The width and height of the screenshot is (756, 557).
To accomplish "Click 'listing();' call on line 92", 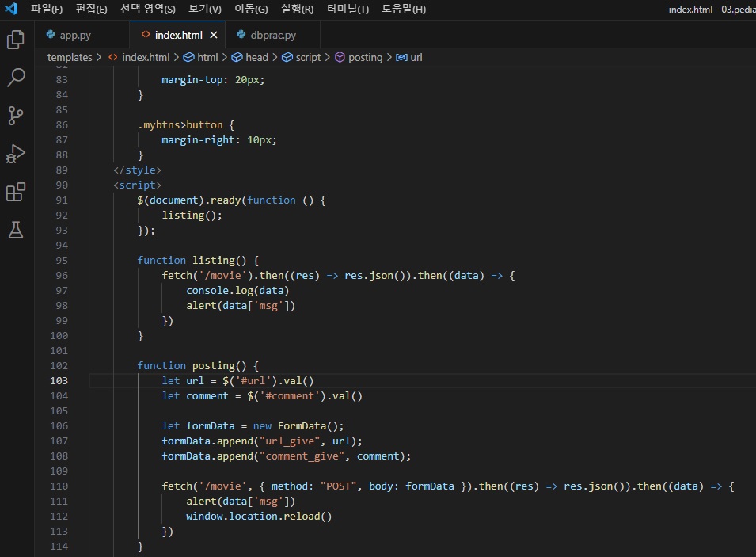I will pos(192,216).
